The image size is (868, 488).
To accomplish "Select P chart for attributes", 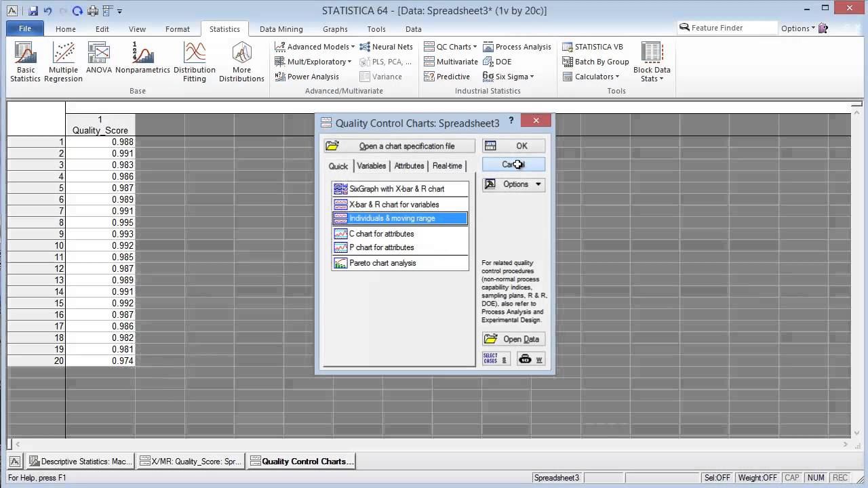I will (x=400, y=247).
